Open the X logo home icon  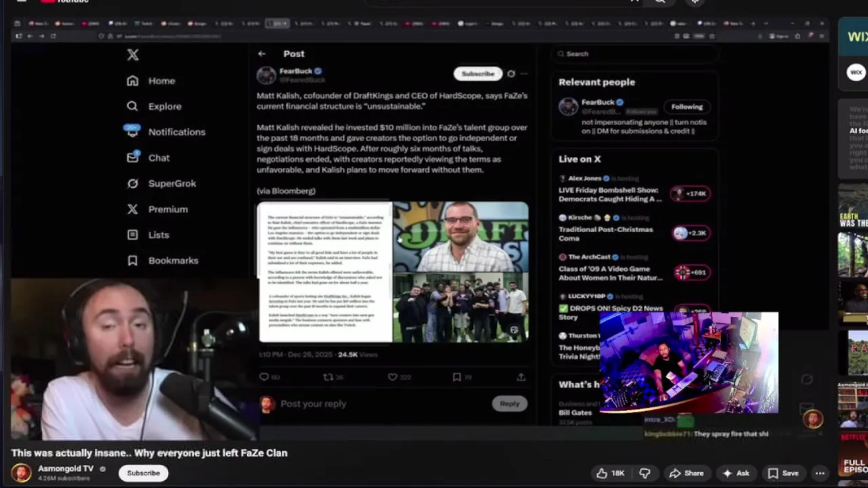point(133,55)
